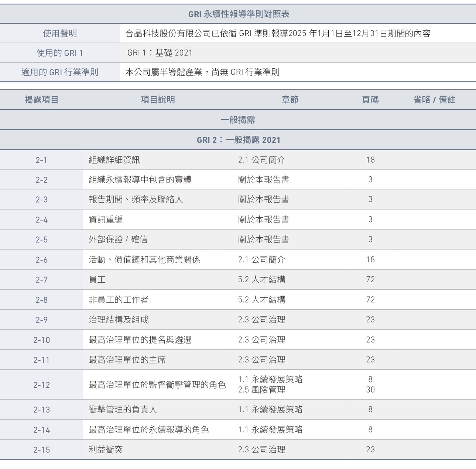476x469 pixels.
Task: Click "2.1 公司簡介" in the 2-6 row
Action: coord(262,260)
